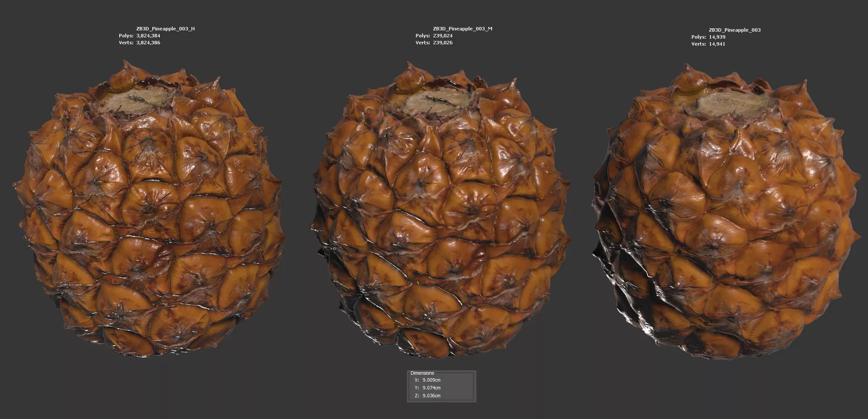This screenshot has width=868, height=419.
Task: Click the Y dimension value 9.074cm
Action: (x=431, y=388)
